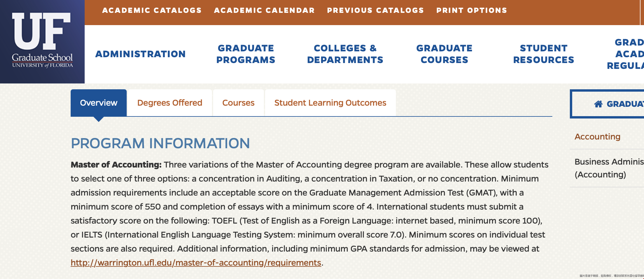Click the UF Graduate School logo
The height and width of the screenshot is (279, 644).
coord(42,41)
